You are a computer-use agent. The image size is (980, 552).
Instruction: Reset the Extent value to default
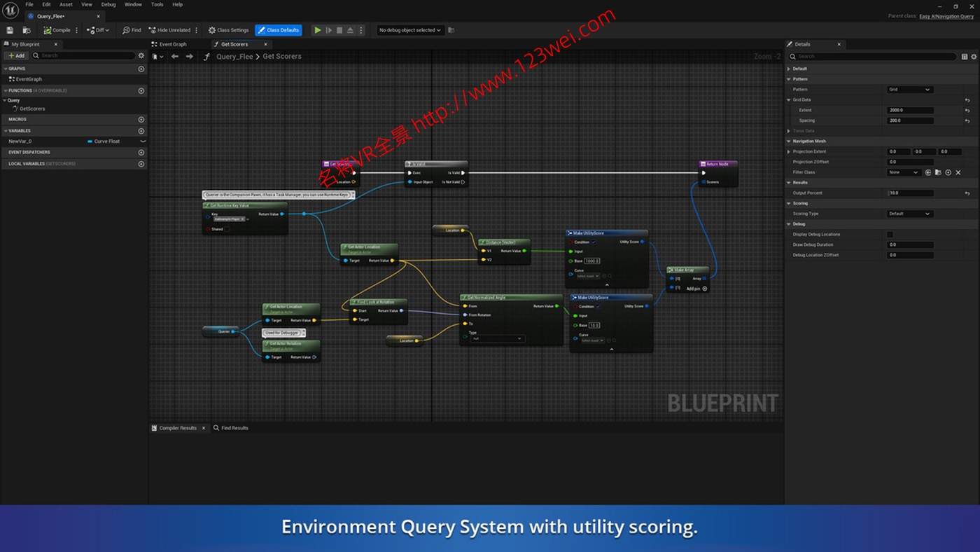coord(967,111)
